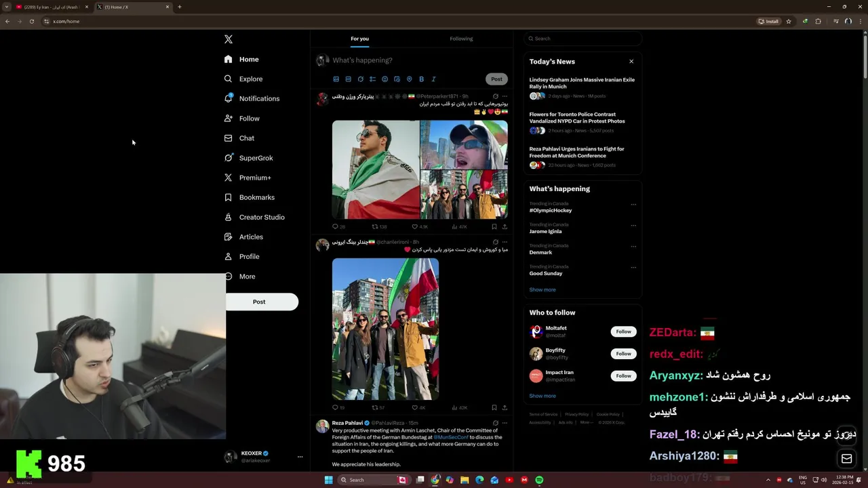Reload the page in the browser toolbar
Screen dimensions: 868x488
pos(31,21)
